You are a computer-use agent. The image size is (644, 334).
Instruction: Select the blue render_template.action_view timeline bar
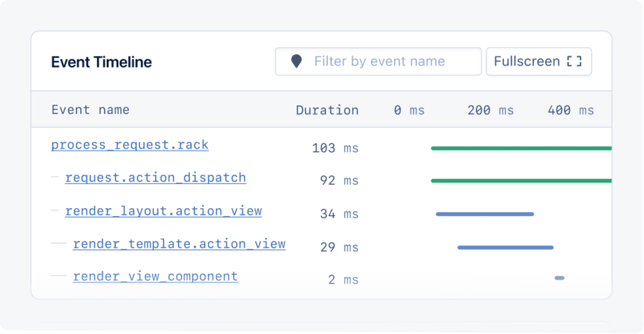click(505, 248)
